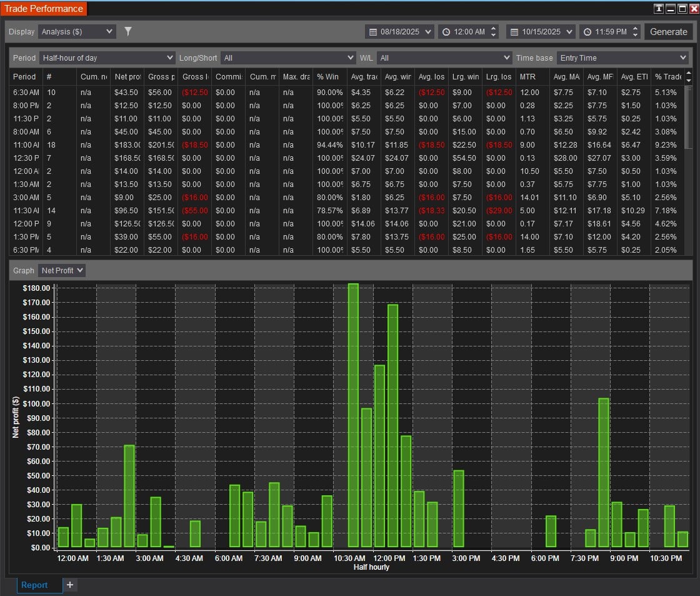
Task: Select the 6:30 AM row in the table
Action: [25, 92]
